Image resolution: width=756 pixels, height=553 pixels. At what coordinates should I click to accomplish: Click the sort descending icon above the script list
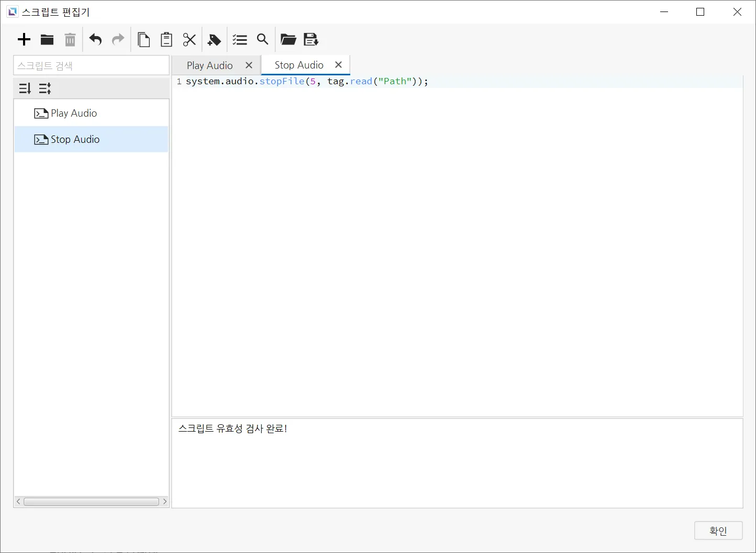25,88
